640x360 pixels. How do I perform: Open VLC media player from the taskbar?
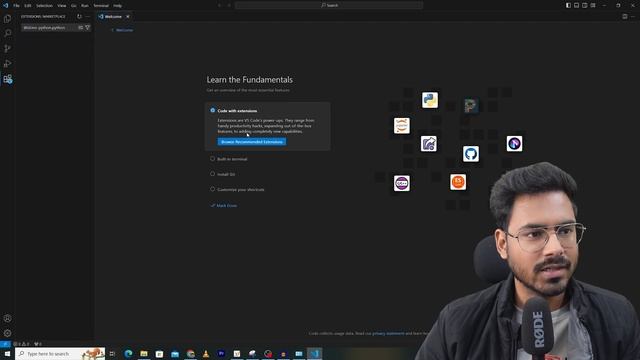pos(206,353)
